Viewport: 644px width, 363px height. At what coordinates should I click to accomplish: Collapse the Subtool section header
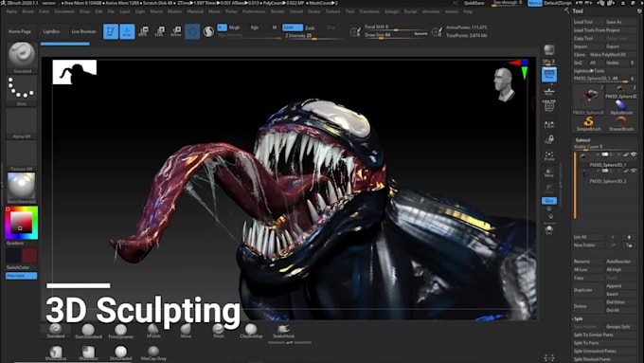tap(582, 140)
